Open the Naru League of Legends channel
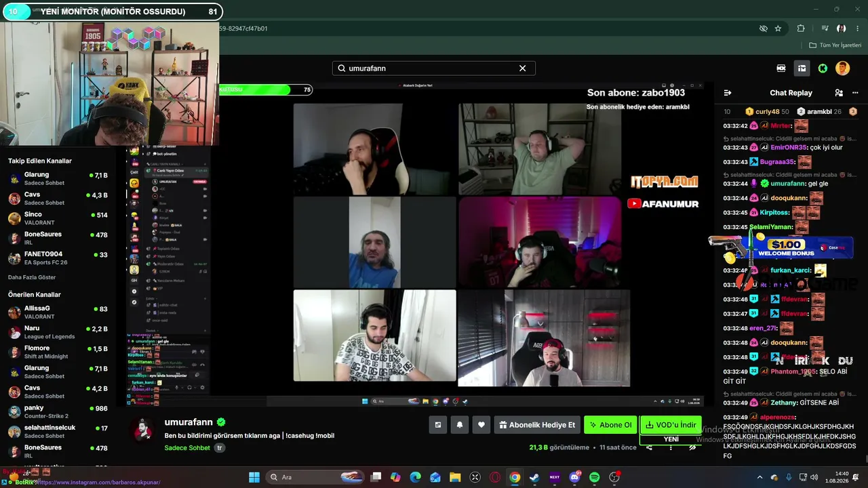This screenshot has width=868, height=488. click(x=58, y=332)
